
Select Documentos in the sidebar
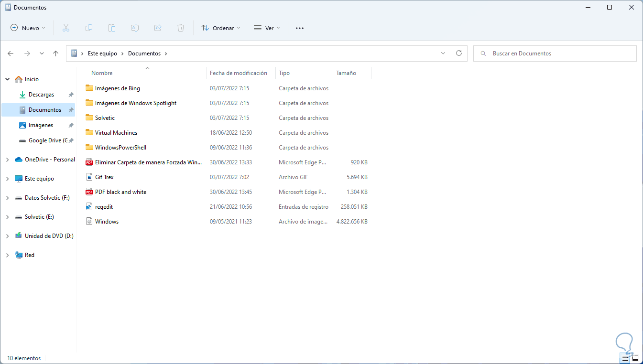(38, 110)
